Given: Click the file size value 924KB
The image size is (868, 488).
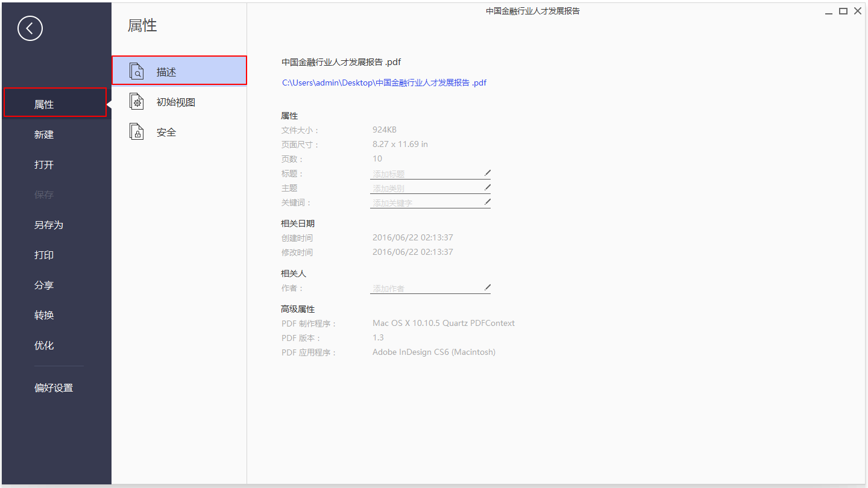Looking at the screenshot, I should tap(385, 130).
